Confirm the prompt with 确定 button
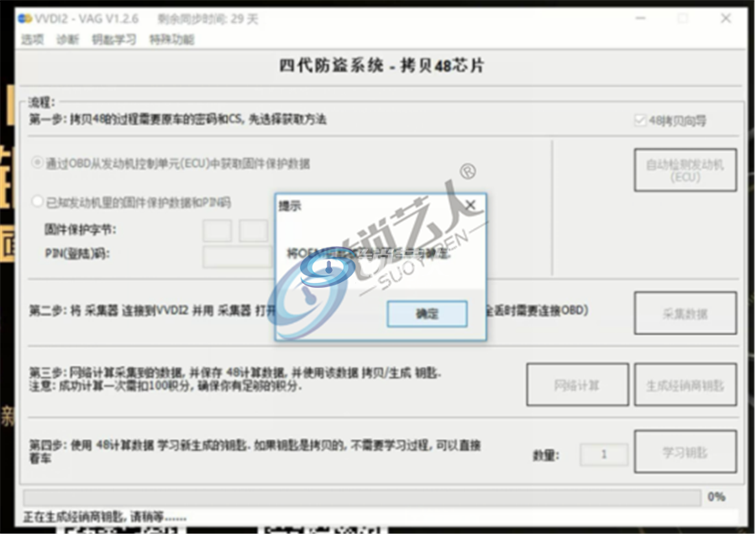 pyautogui.click(x=428, y=314)
